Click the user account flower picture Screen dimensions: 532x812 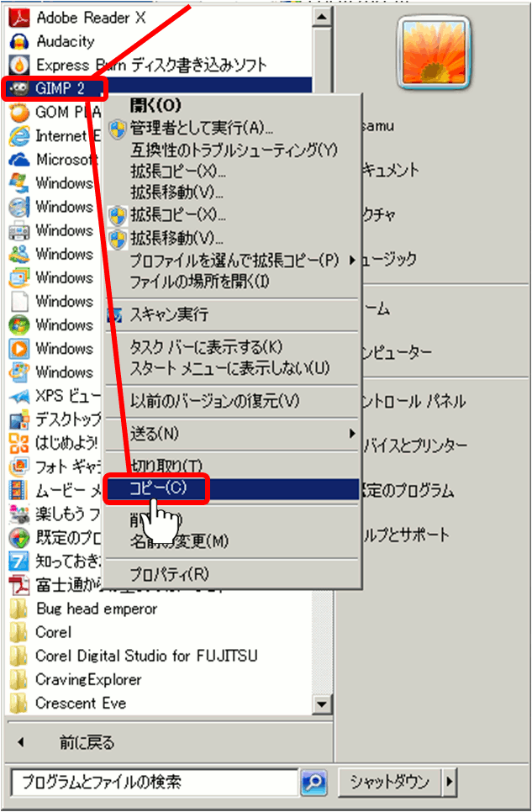(430, 52)
